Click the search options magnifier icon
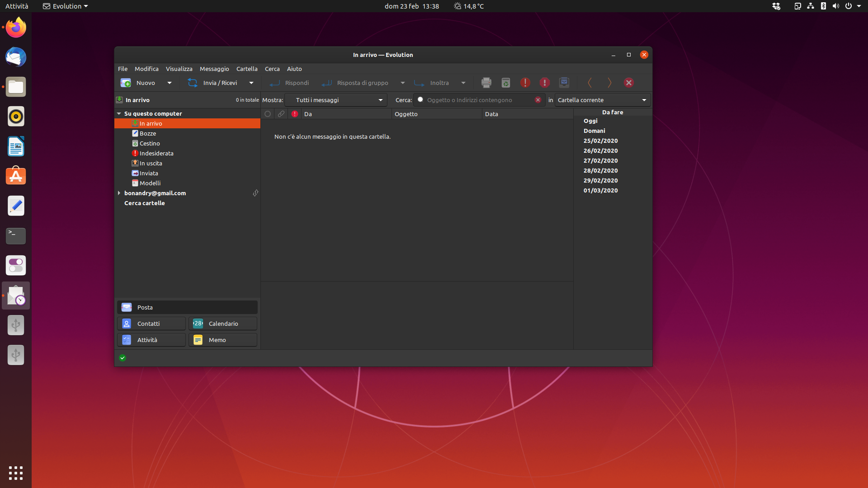Image resolution: width=868 pixels, height=488 pixels. tap(420, 100)
